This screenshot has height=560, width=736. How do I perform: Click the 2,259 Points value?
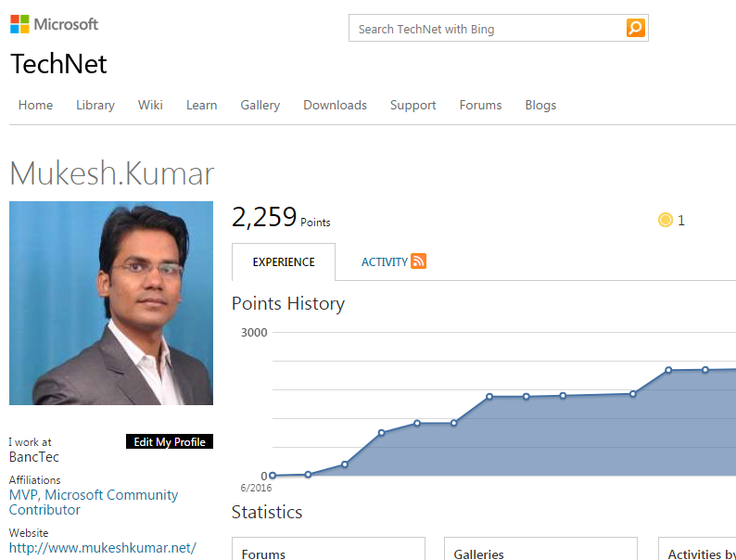pos(281,217)
